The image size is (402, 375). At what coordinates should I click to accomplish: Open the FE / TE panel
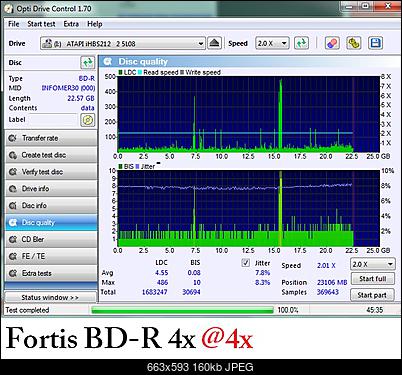click(51, 256)
